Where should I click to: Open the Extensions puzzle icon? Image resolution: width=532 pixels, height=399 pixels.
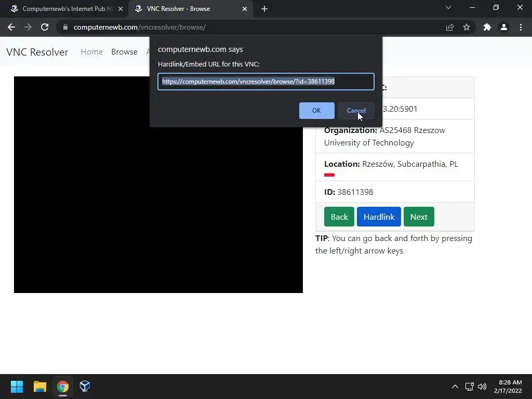487,27
